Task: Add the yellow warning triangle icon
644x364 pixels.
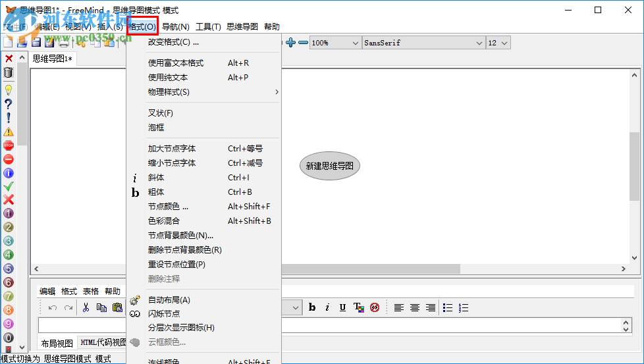Action: tap(9, 132)
